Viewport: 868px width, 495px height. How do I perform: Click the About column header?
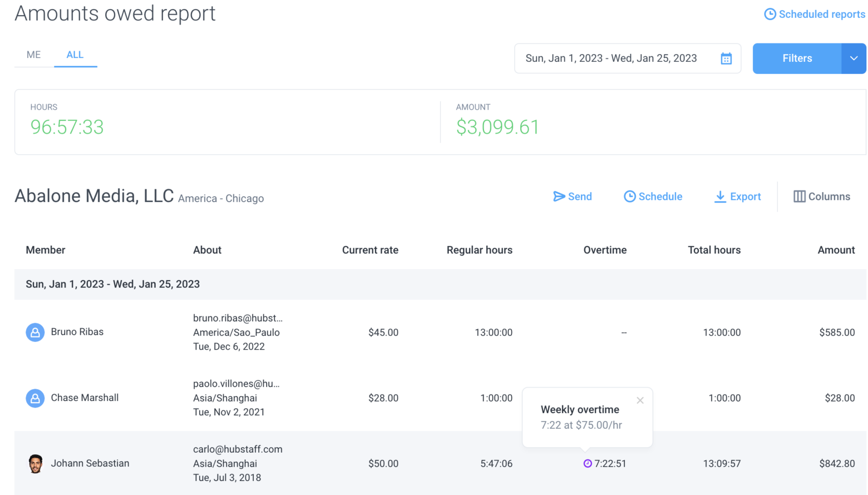(207, 250)
